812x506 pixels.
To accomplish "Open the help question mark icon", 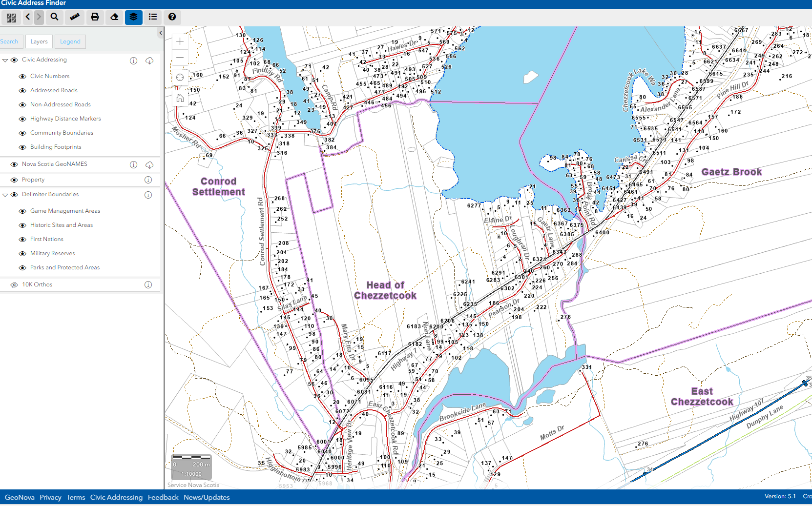I will [x=172, y=17].
